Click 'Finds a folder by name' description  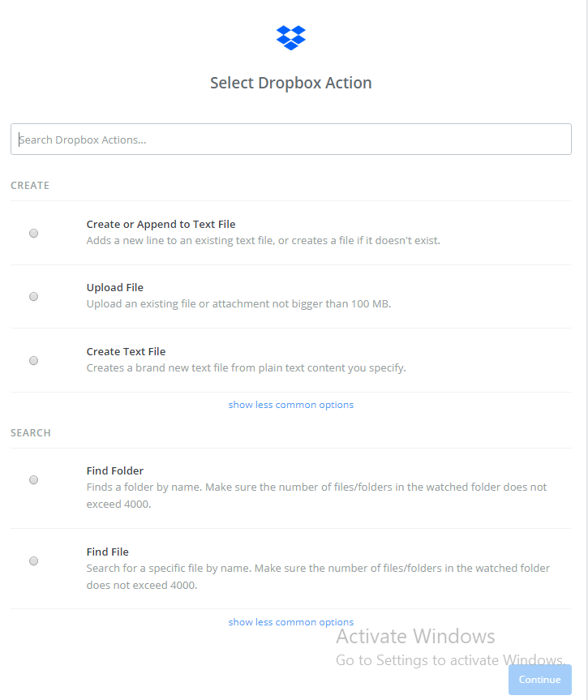(316, 495)
